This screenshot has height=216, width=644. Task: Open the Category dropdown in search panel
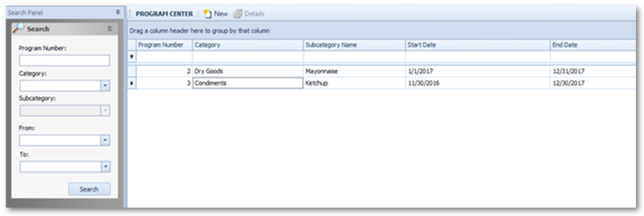(x=105, y=86)
